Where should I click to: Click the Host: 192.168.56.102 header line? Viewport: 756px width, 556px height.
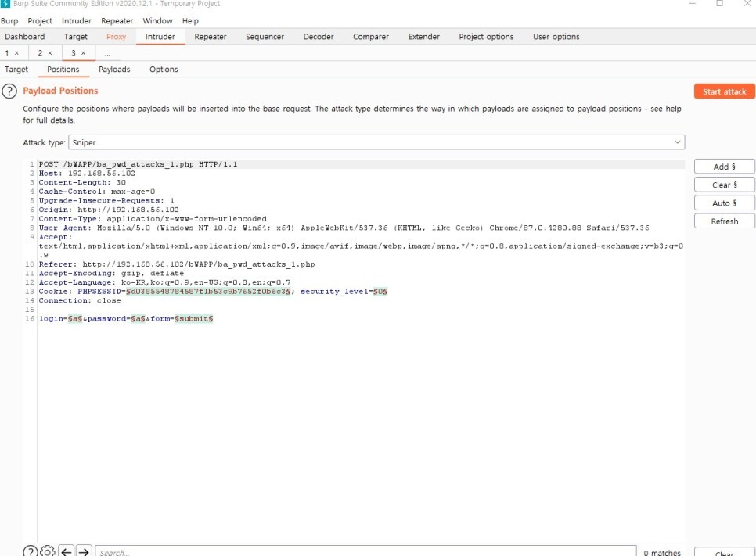(x=87, y=174)
